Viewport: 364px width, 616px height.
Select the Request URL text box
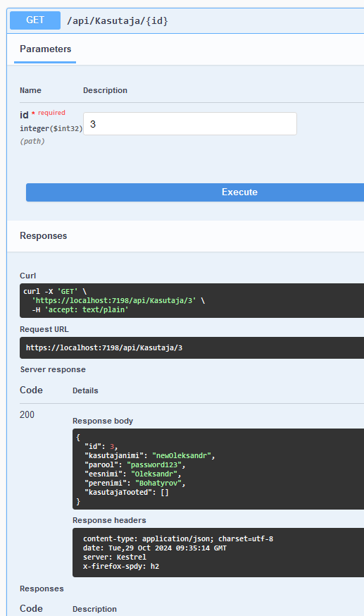click(192, 347)
